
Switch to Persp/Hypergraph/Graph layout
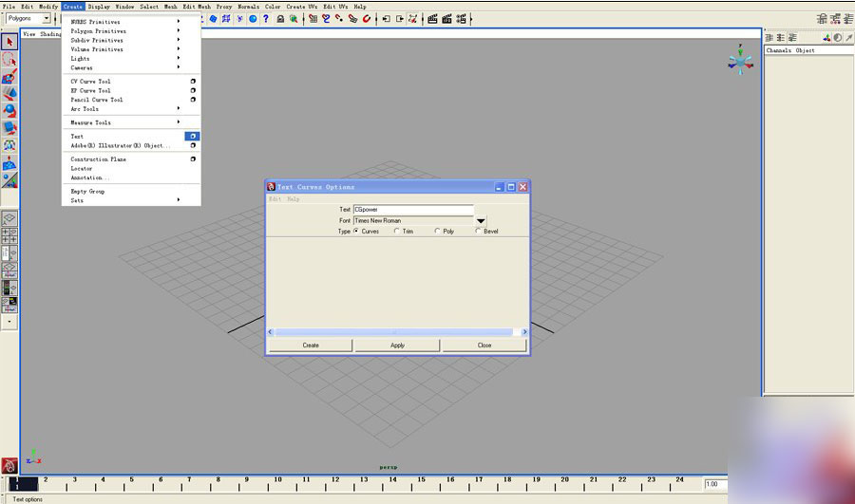9,305
